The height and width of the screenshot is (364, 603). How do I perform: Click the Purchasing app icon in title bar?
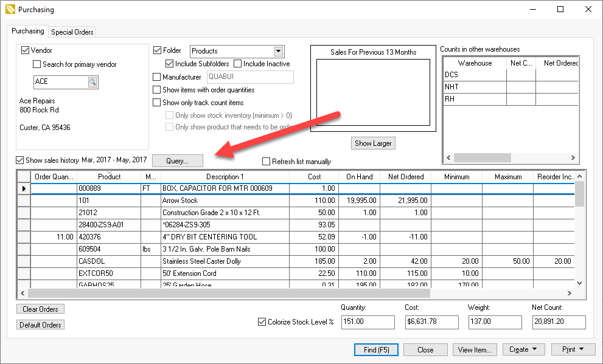pyautogui.click(x=9, y=10)
